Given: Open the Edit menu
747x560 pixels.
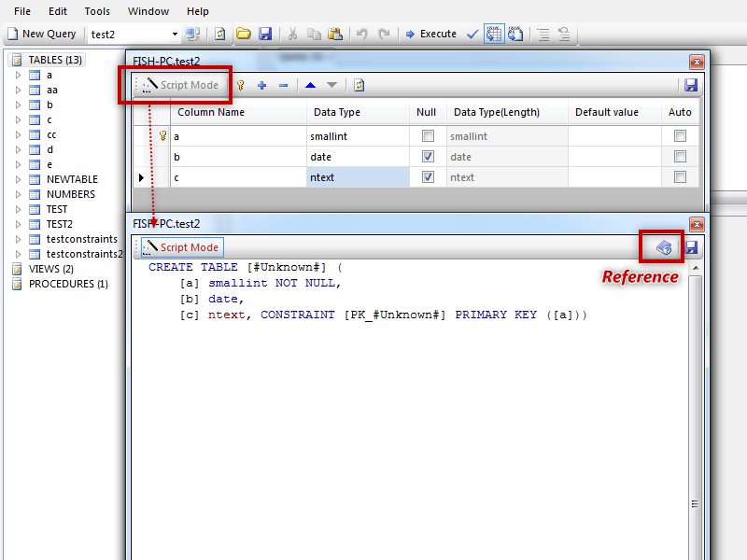Looking at the screenshot, I should click(x=58, y=11).
